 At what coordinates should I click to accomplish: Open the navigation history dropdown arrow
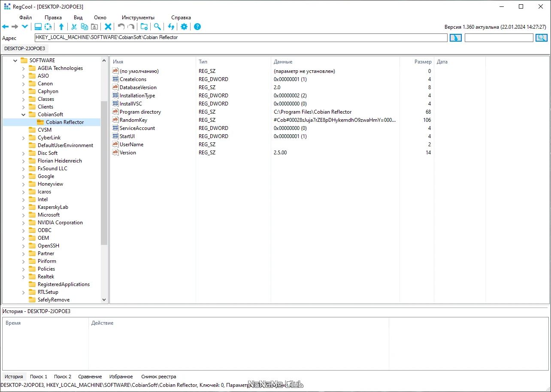(25, 27)
